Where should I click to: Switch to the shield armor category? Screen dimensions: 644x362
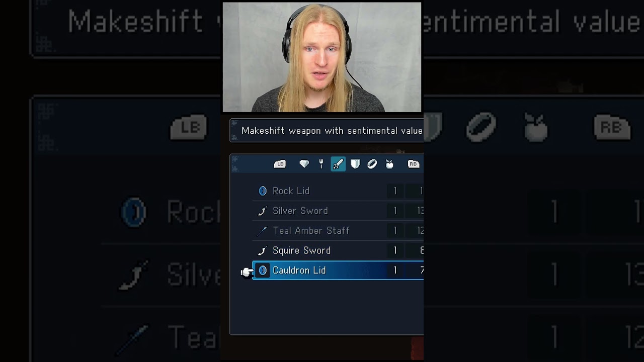click(x=355, y=164)
